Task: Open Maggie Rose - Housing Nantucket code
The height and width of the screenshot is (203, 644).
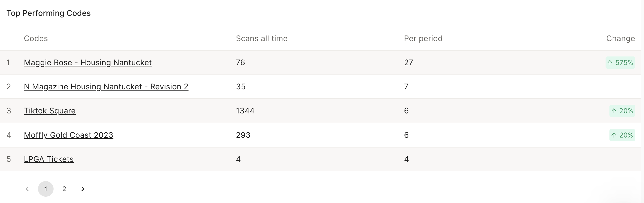Action: [88, 63]
